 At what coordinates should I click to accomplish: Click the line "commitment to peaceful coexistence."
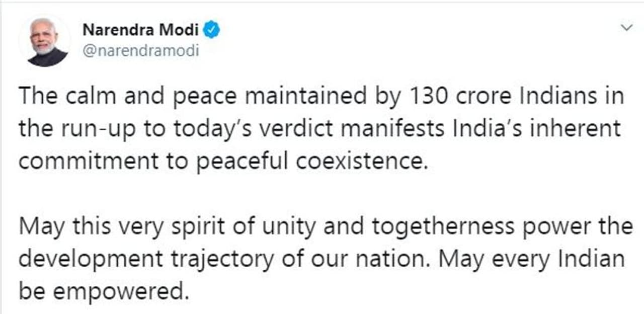coord(223,162)
